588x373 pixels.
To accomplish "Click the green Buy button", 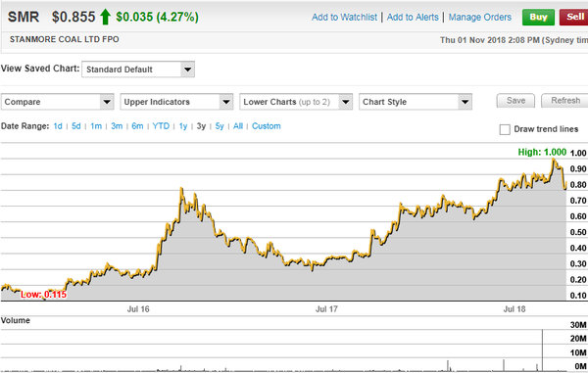I will pos(538,18).
